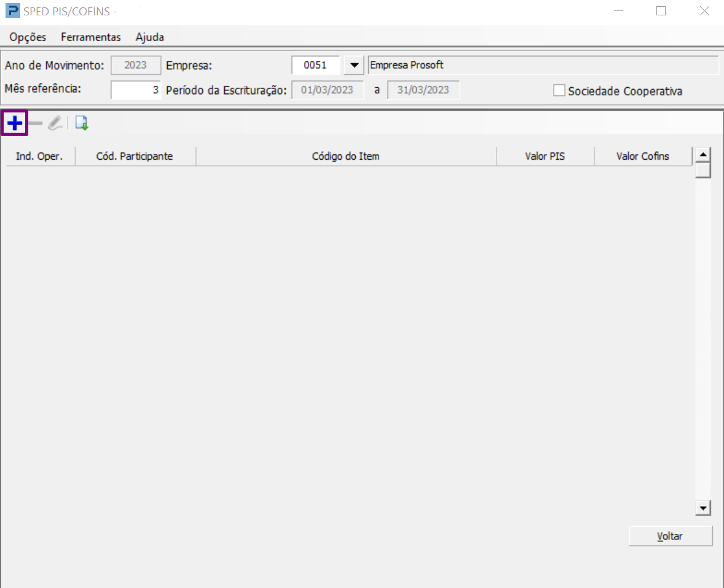Click the start date field 01/03/2023
This screenshot has height=588, width=724.
(x=328, y=90)
